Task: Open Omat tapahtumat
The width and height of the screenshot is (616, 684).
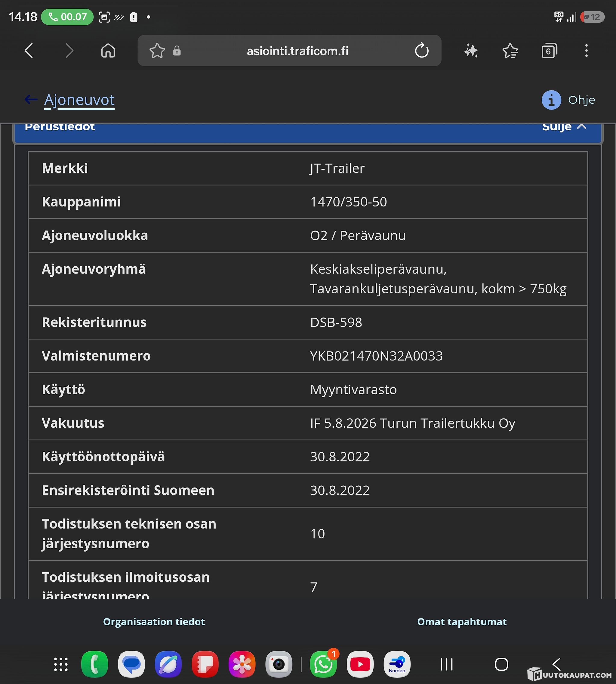Action: 462,622
